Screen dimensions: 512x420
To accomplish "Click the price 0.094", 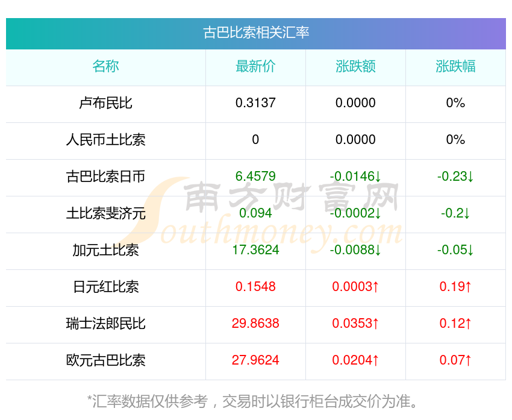I will pyautogui.click(x=255, y=213).
